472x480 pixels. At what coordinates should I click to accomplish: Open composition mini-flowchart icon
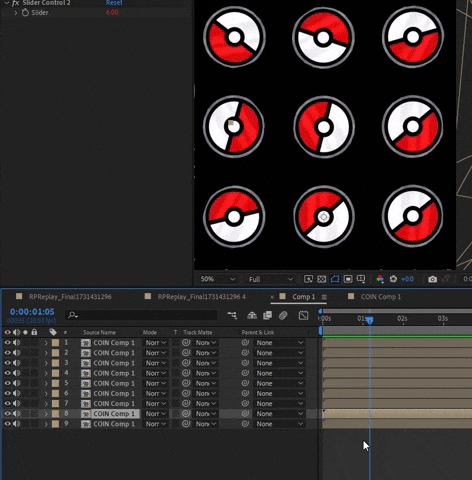pos(232,315)
